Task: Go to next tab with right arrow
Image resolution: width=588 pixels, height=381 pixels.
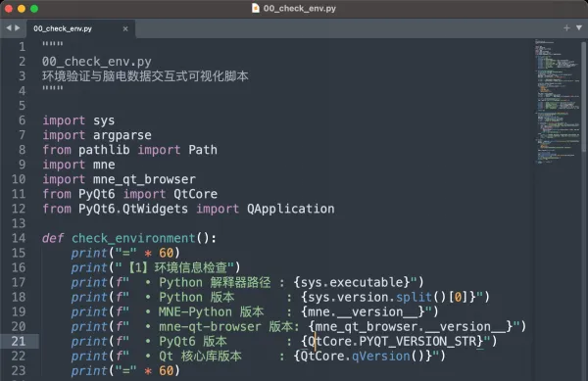Action: click(x=17, y=28)
